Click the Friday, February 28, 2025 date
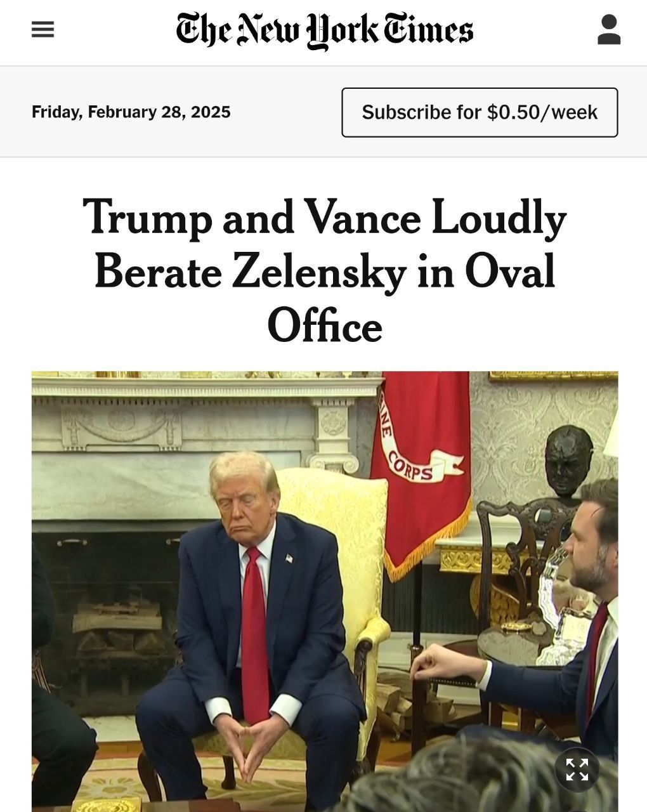Image resolution: width=647 pixels, height=812 pixels. [x=131, y=112]
